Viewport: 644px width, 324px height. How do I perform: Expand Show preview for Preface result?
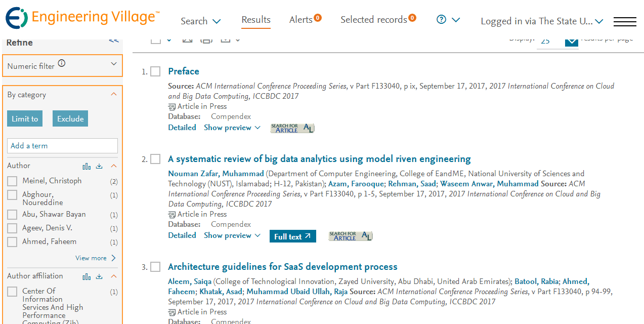[232, 128]
